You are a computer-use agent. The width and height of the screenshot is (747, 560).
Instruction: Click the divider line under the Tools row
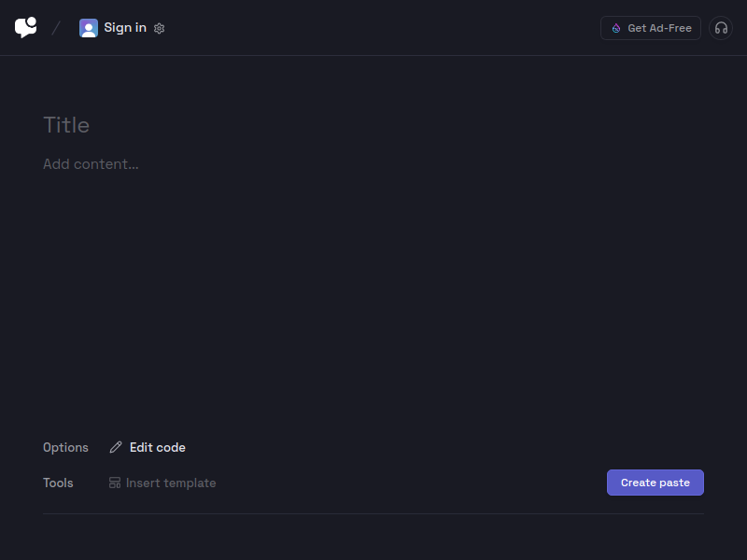click(373, 514)
